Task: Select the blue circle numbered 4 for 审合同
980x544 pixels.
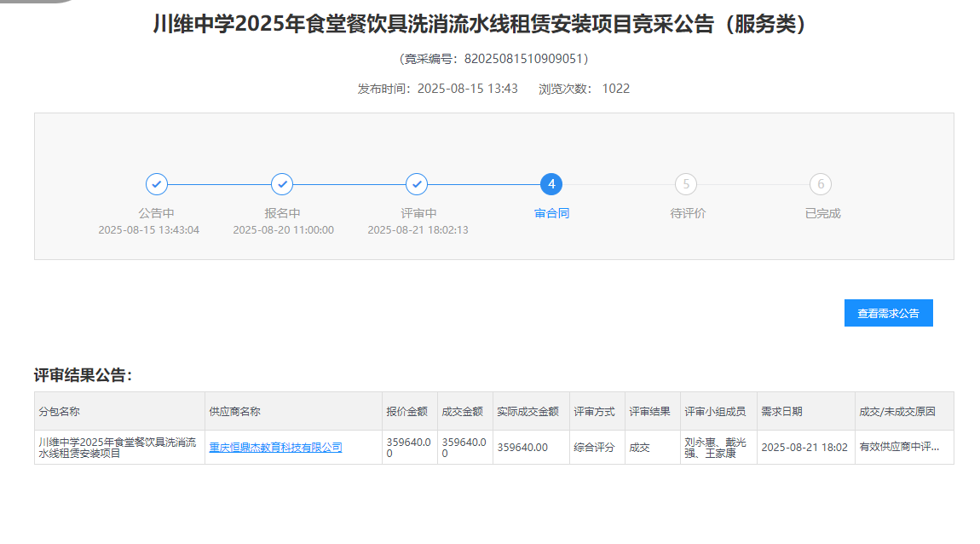Action: click(x=551, y=183)
